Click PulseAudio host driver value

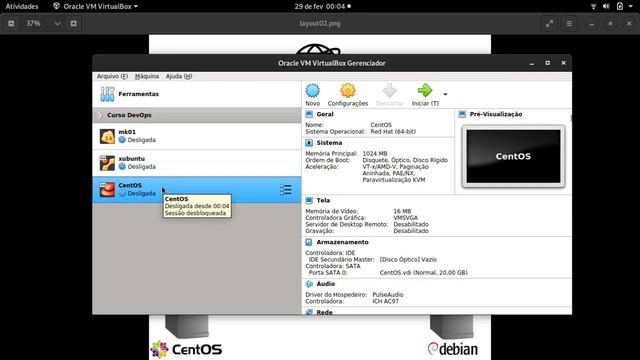click(x=388, y=295)
